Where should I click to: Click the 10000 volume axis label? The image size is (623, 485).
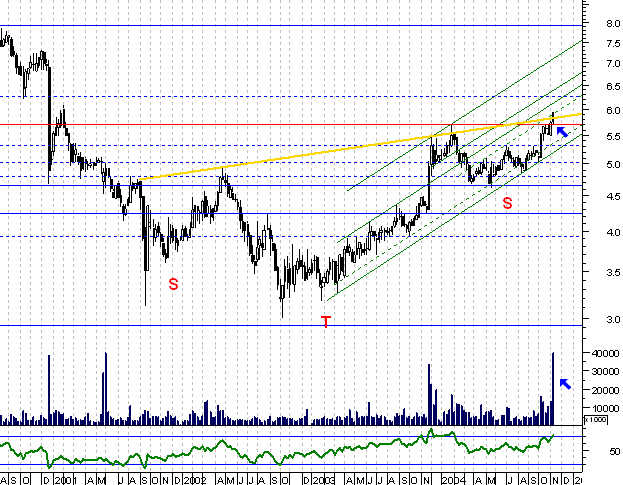600,407
